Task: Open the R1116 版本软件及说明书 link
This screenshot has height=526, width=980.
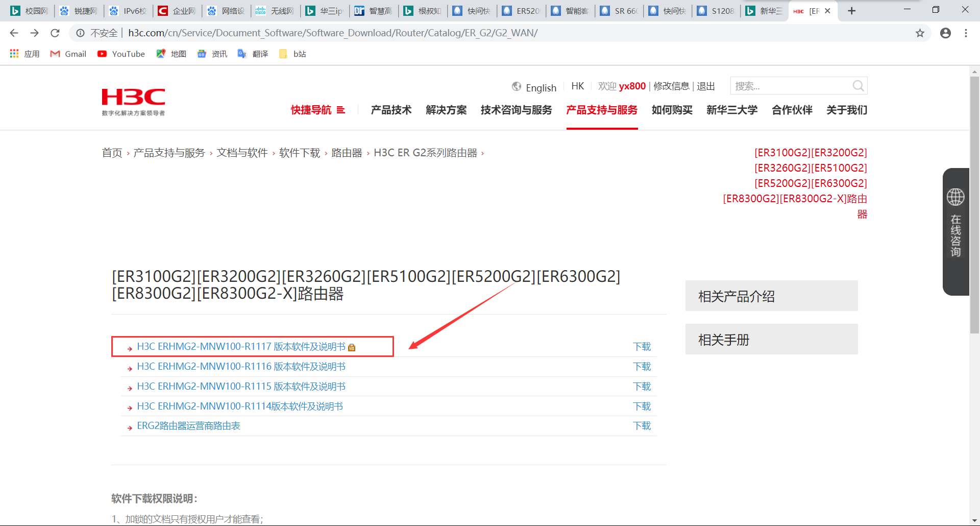Action: click(x=241, y=367)
